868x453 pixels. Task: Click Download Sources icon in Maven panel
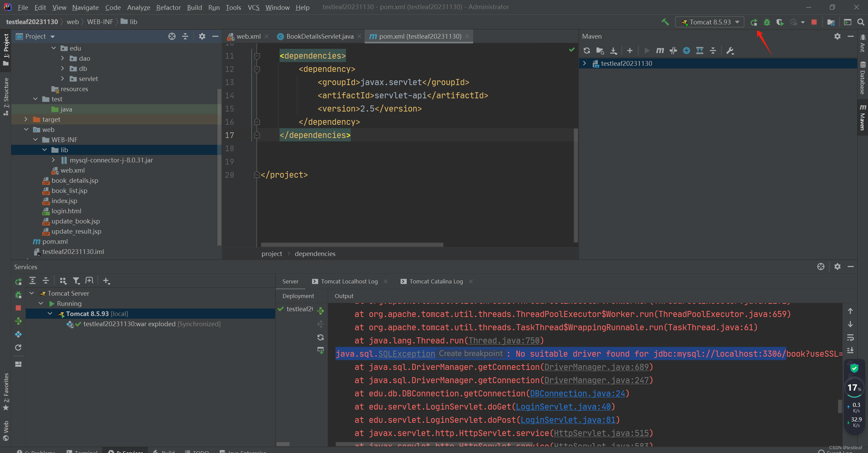[x=614, y=51]
